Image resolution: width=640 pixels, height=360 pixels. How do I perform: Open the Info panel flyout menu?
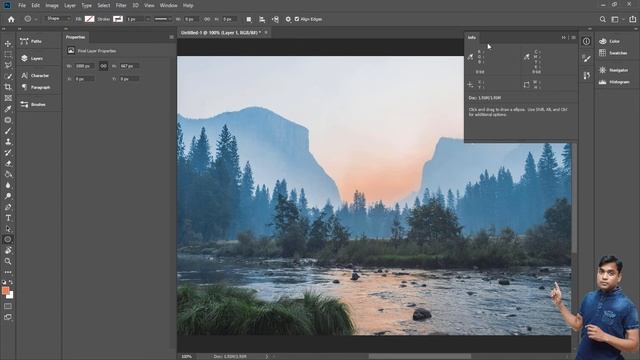point(573,38)
